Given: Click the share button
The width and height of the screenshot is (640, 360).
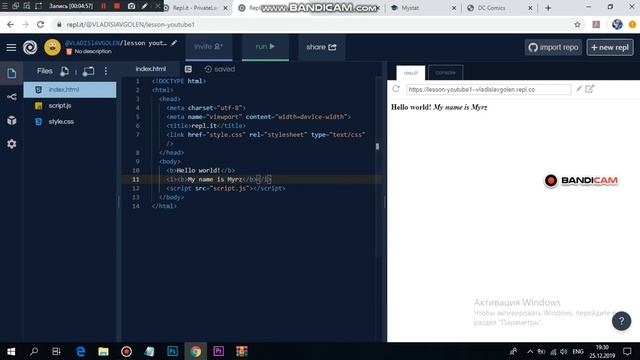Looking at the screenshot, I should click(x=321, y=47).
